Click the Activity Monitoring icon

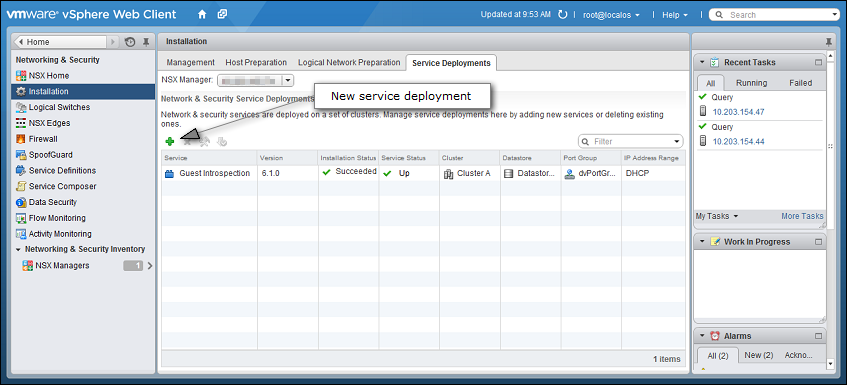[x=21, y=234]
